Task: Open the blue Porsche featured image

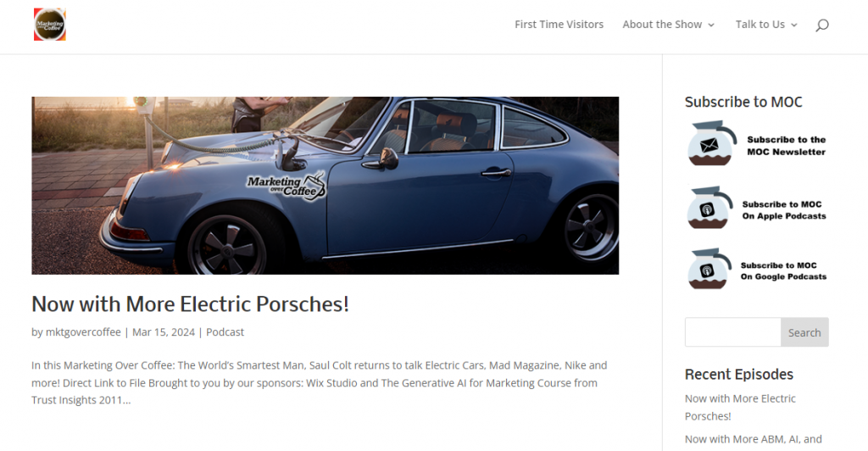Action: 325,186
